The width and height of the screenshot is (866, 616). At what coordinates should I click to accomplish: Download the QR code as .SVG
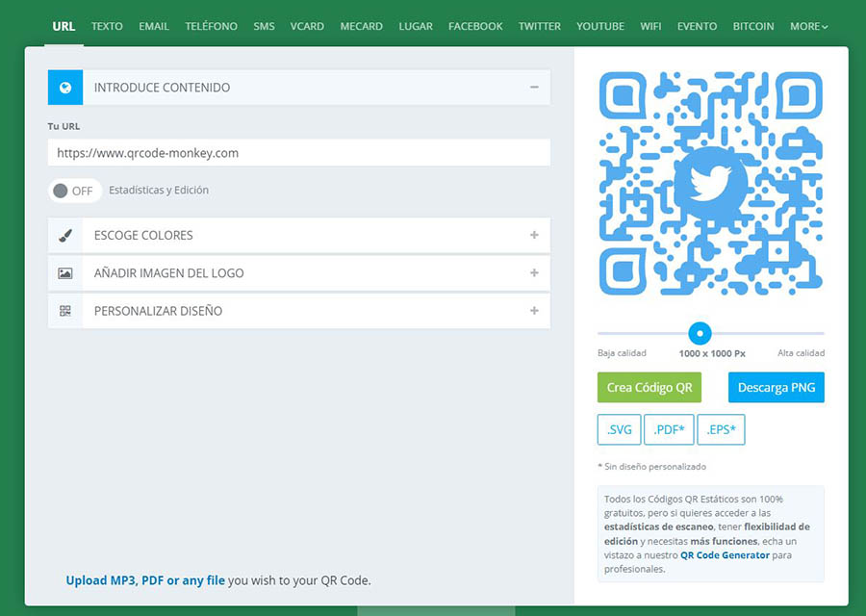pos(619,430)
